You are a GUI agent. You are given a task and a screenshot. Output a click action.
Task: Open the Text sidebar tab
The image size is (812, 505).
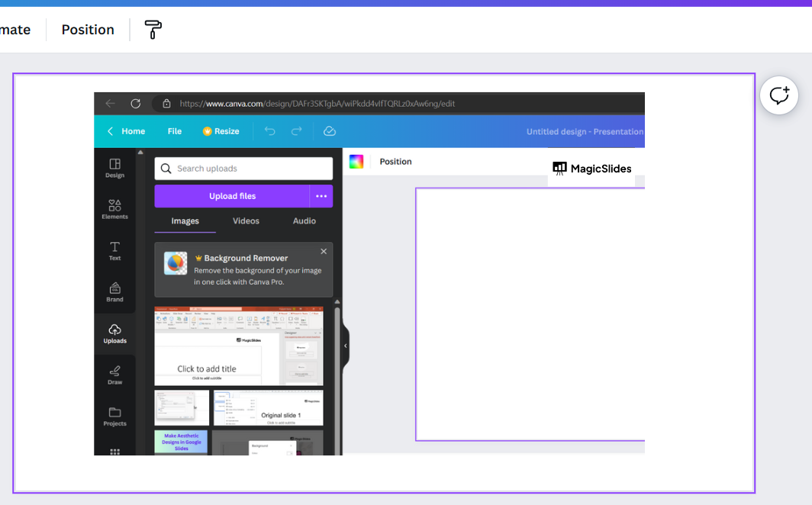pyautogui.click(x=115, y=251)
